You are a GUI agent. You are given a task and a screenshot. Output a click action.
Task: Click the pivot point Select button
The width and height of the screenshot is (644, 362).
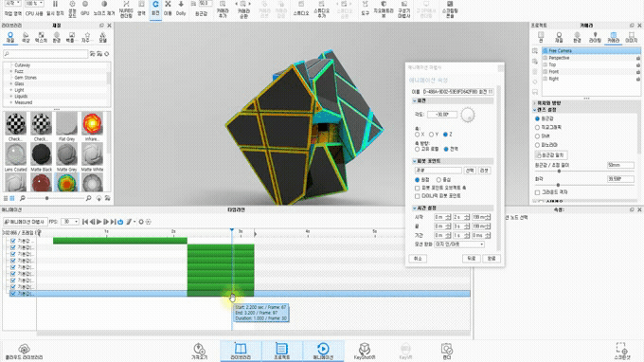pyautogui.click(x=470, y=171)
